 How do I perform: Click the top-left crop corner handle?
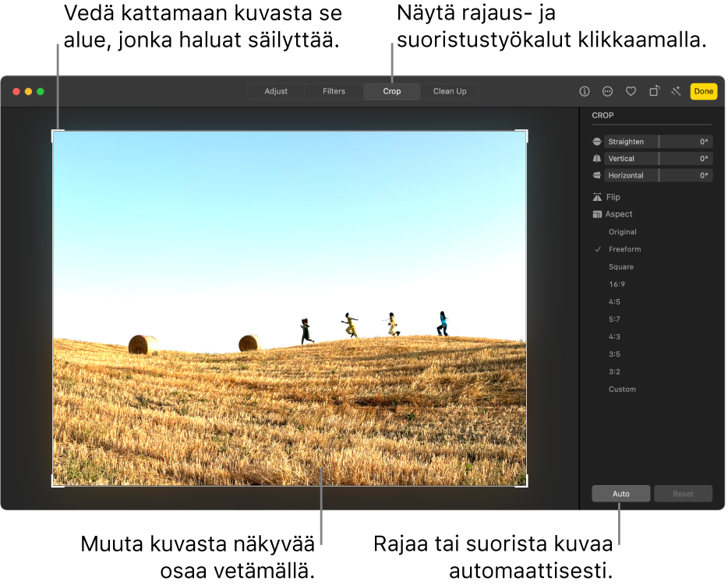pos(55,133)
